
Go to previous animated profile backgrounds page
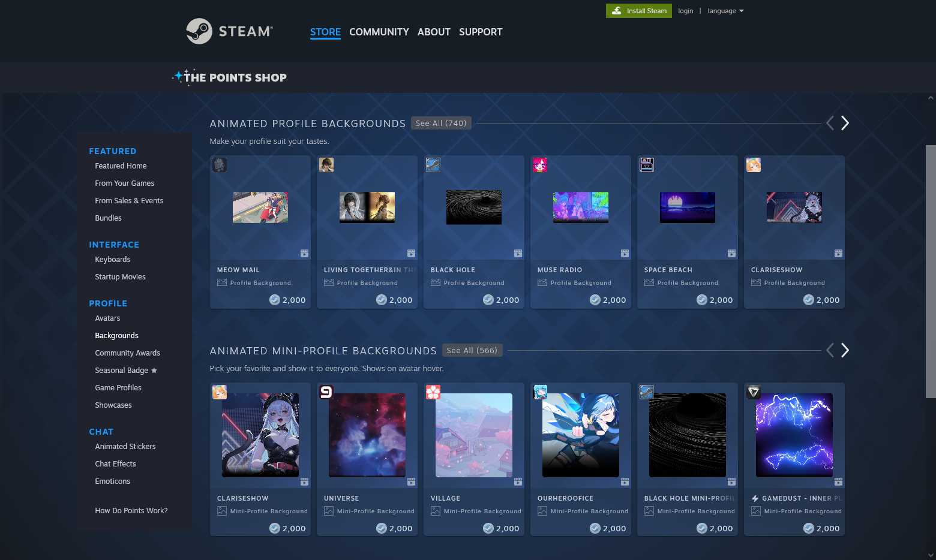(830, 123)
